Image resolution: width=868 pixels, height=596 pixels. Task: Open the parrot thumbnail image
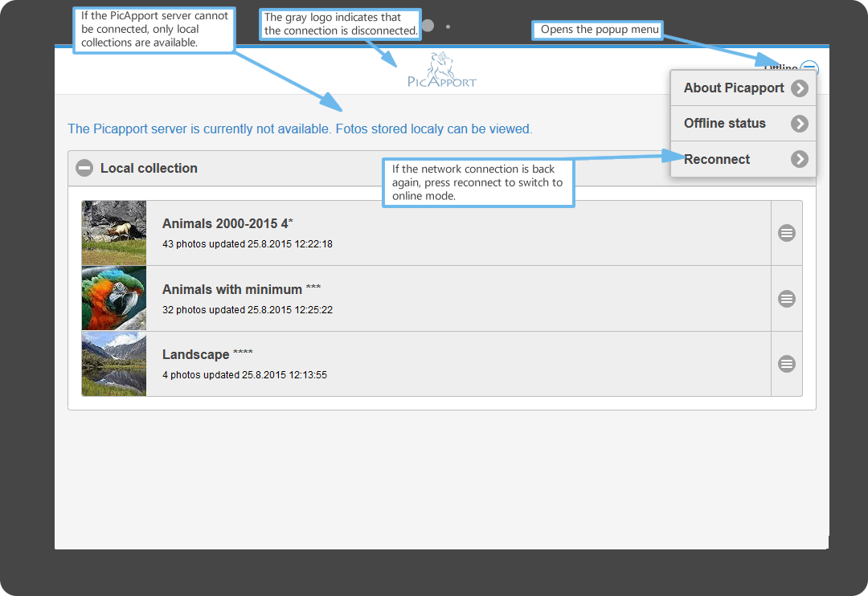tap(114, 299)
